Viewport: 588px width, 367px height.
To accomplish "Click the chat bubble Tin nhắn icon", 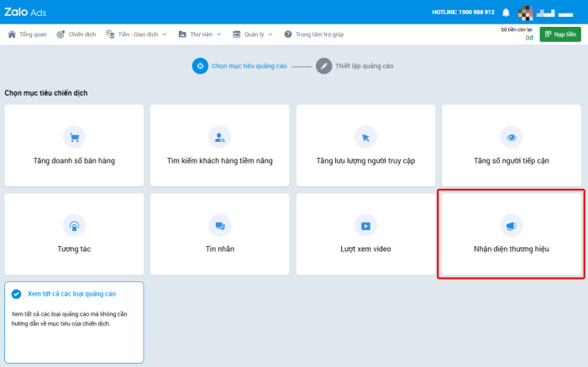I will 219,225.
